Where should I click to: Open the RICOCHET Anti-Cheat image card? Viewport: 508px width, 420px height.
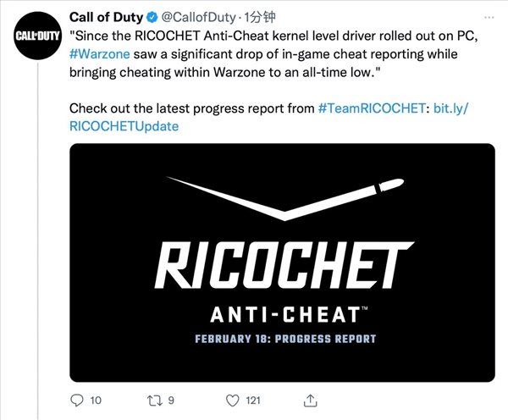coord(282,262)
